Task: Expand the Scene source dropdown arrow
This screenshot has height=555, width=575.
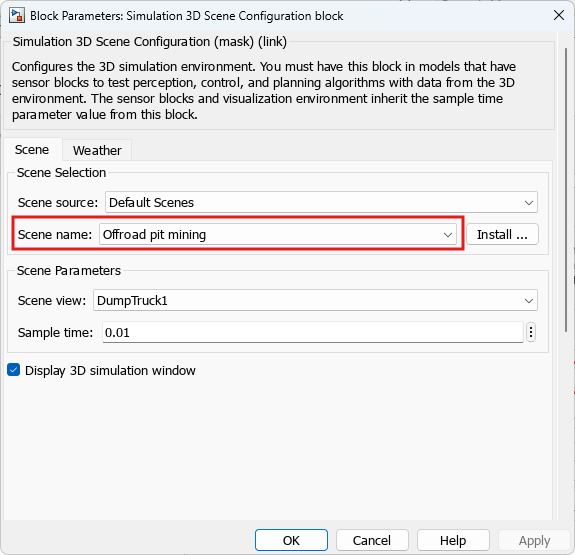Action: click(x=528, y=202)
